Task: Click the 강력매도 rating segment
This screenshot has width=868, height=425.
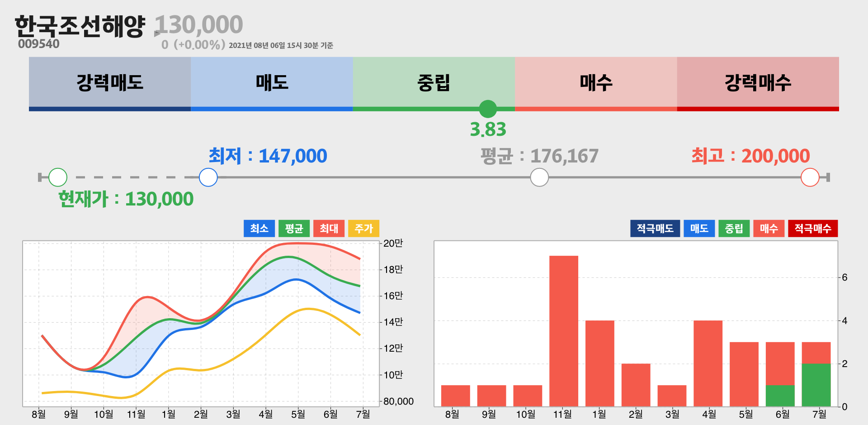Action: point(110,84)
